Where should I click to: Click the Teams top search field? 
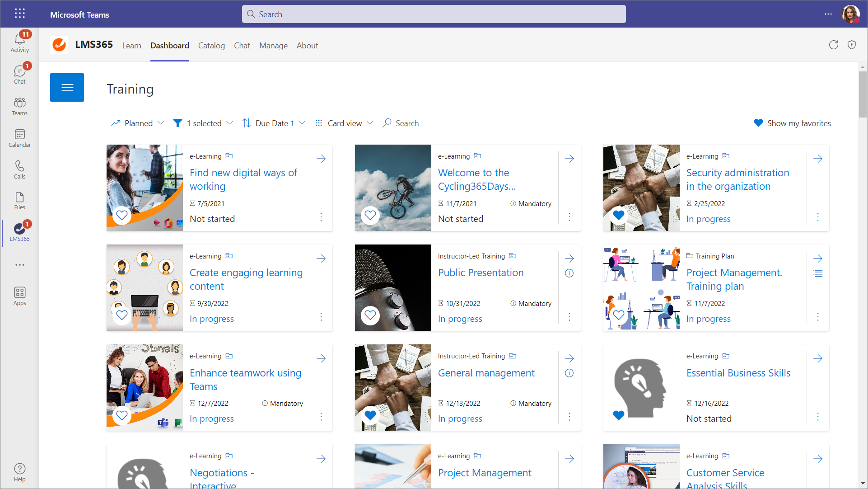tap(434, 14)
